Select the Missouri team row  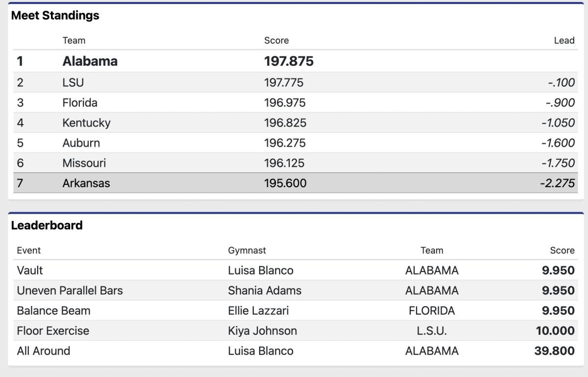294,163
